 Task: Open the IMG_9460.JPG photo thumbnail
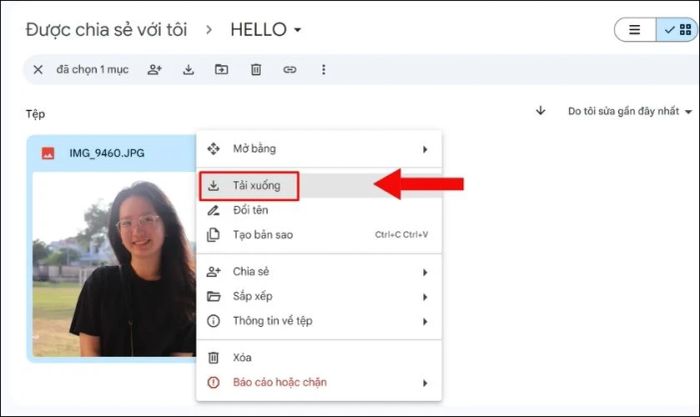pos(114,264)
